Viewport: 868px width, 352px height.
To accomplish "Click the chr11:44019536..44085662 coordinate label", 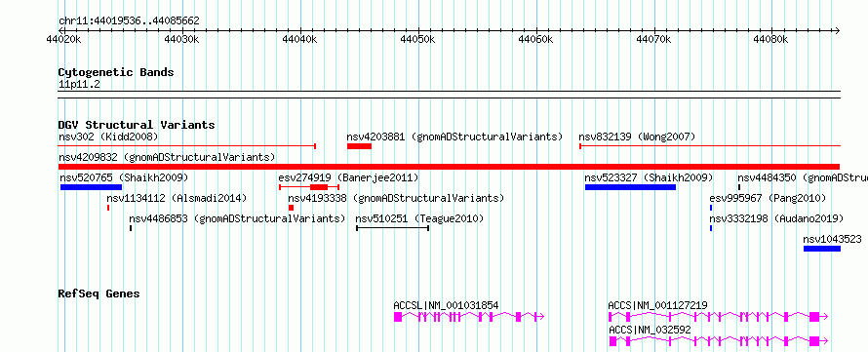I will (129, 21).
